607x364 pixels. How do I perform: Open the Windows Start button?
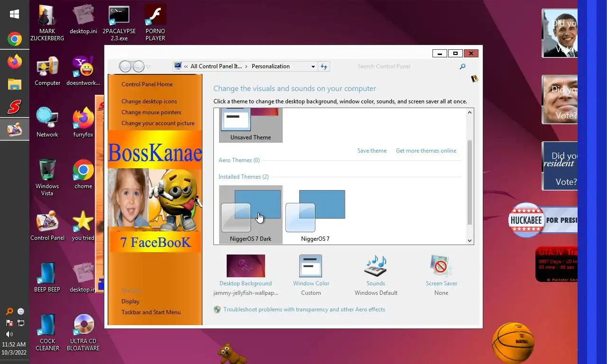tap(14, 14)
